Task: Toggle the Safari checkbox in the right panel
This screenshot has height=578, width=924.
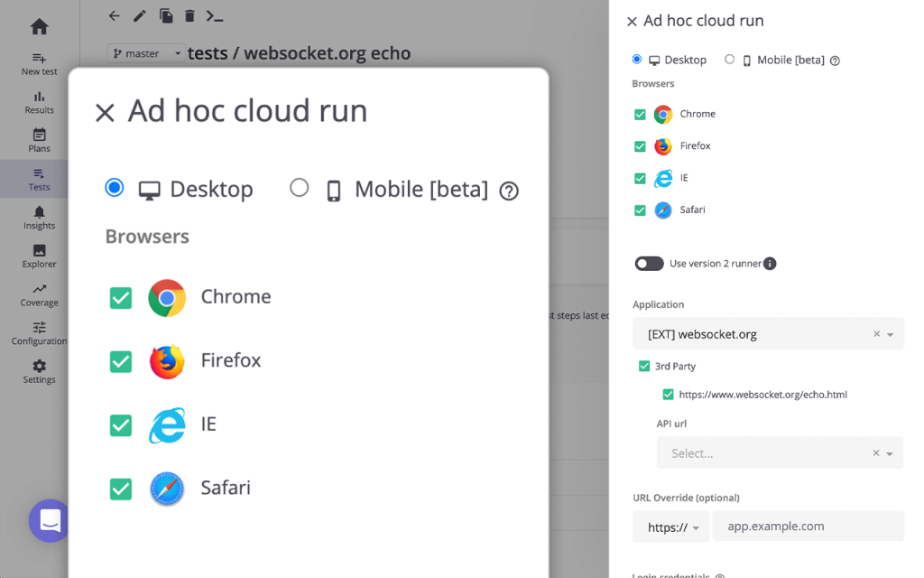Action: coord(640,210)
